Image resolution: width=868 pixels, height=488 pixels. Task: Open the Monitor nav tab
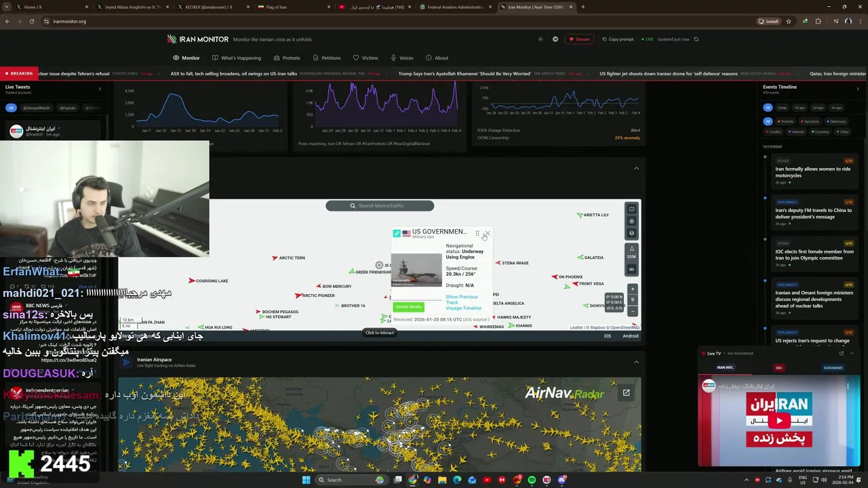(186, 58)
